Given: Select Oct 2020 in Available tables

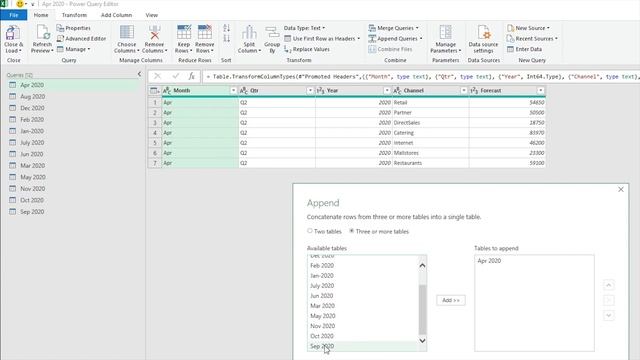Looking at the screenshot, I should tap(363, 336).
